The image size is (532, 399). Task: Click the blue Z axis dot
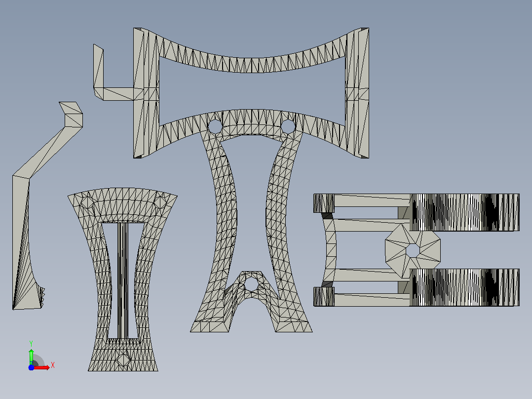click(x=31, y=367)
